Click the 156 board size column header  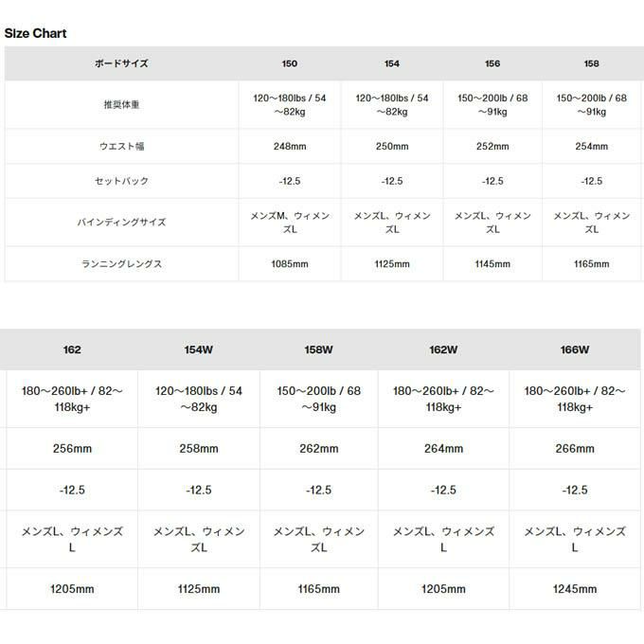492,63
